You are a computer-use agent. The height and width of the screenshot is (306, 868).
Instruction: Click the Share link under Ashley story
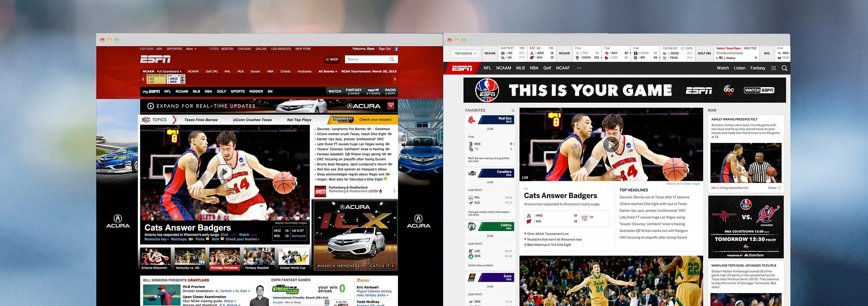(774, 188)
